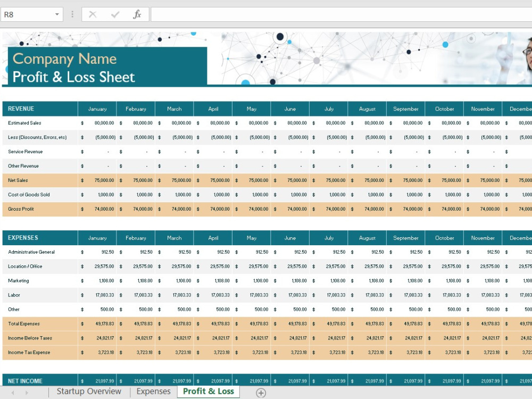This screenshot has height=399, width=532.
Task: Click the Marketing row label
Action: (x=19, y=280)
